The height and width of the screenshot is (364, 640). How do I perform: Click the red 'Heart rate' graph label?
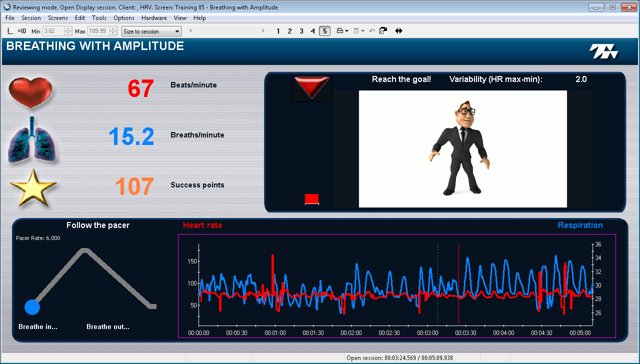click(202, 225)
